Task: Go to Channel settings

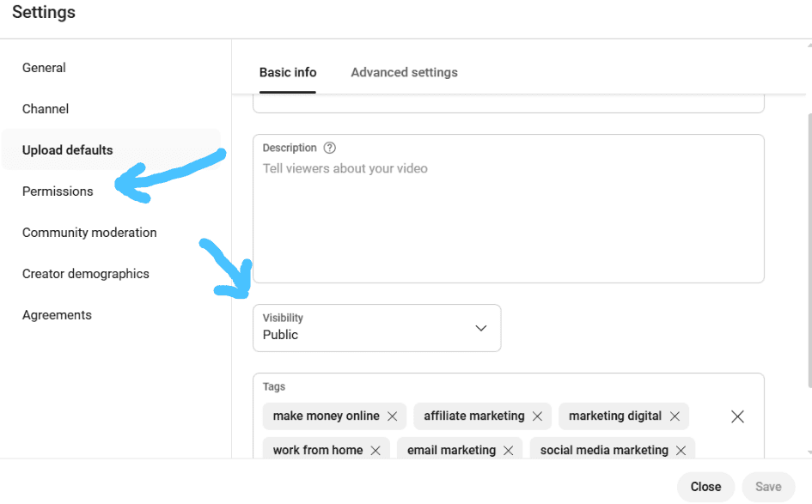Action: pos(46,109)
